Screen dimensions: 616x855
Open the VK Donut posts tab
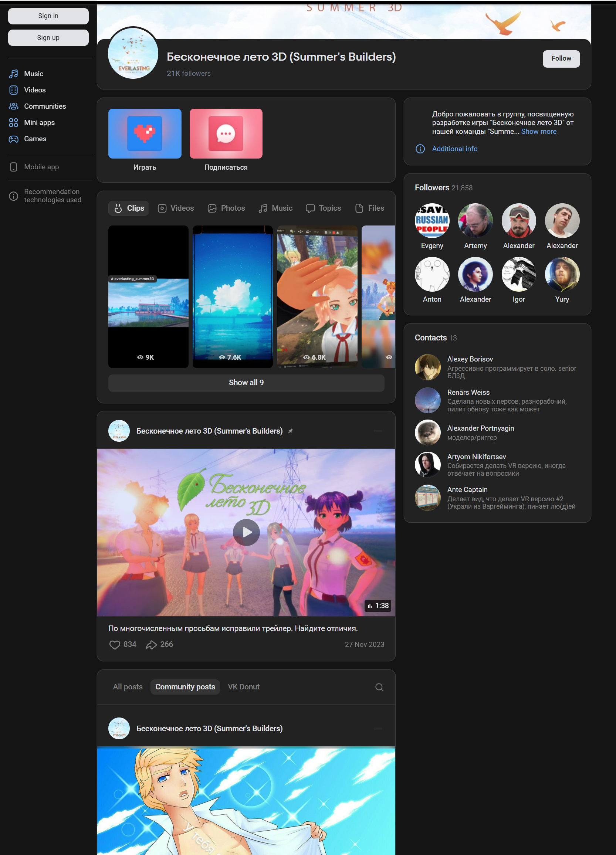click(x=244, y=687)
